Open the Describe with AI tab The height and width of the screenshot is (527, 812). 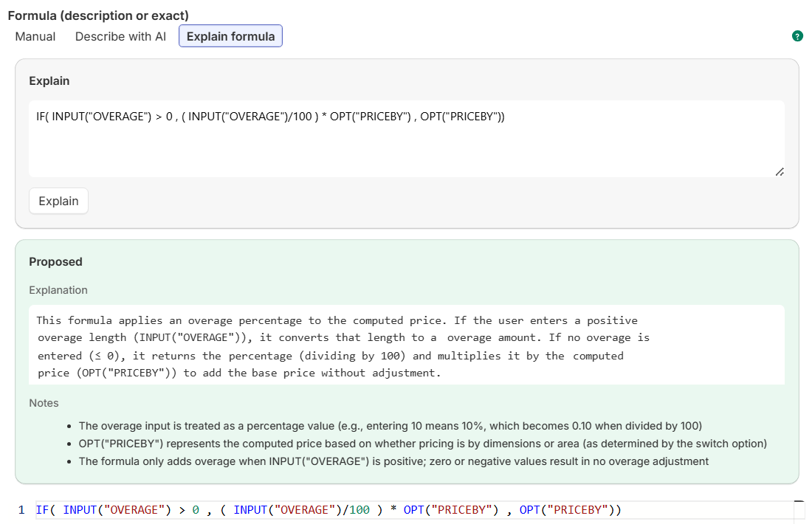120,36
